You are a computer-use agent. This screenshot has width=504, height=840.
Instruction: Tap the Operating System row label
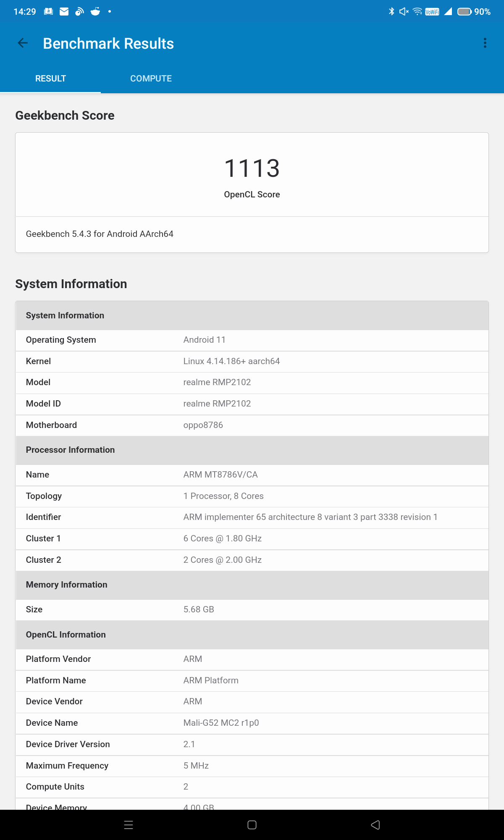point(61,340)
